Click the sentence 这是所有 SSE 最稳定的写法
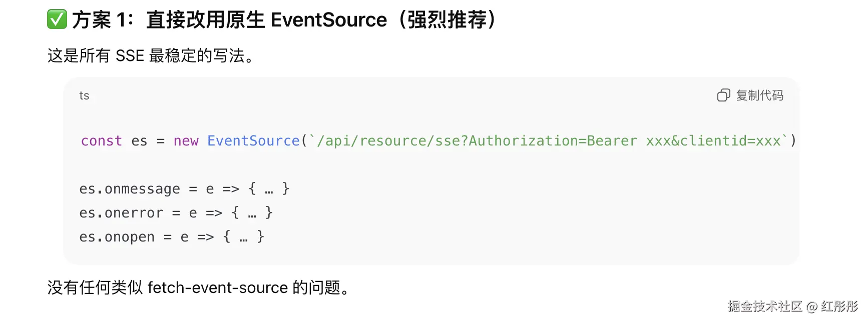The height and width of the screenshot is (323, 868). click(x=151, y=55)
